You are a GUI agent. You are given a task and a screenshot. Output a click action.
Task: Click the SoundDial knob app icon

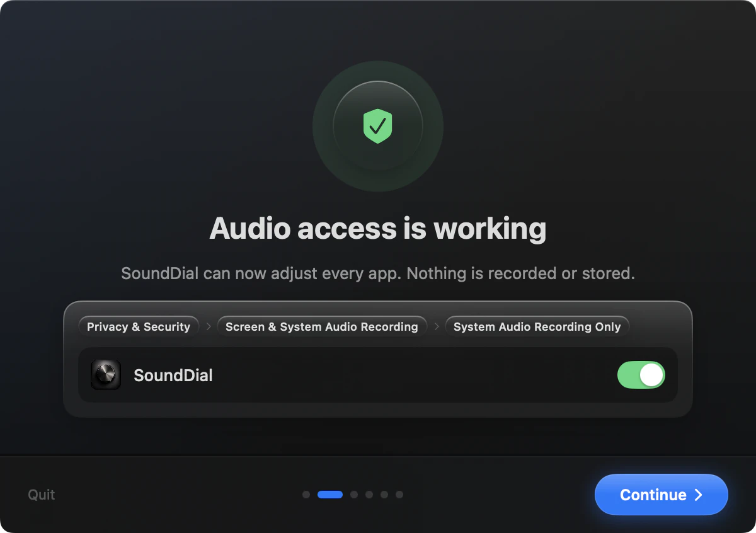[106, 375]
